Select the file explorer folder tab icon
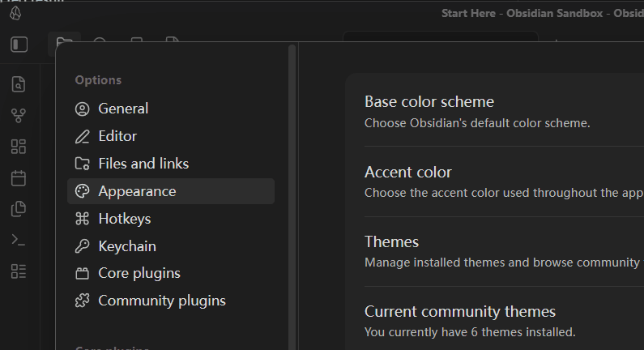This screenshot has width=644, height=350. click(64, 44)
